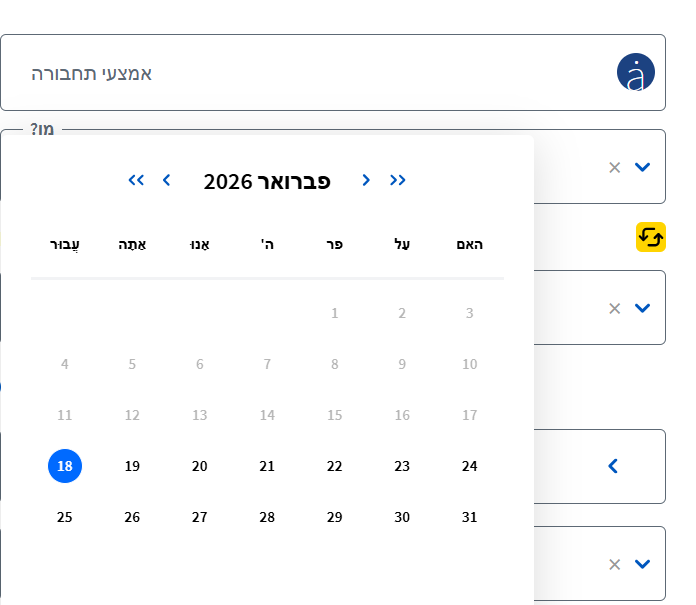Jump forward a year with double-right arrow
The height and width of the screenshot is (605, 696).
coord(397,180)
